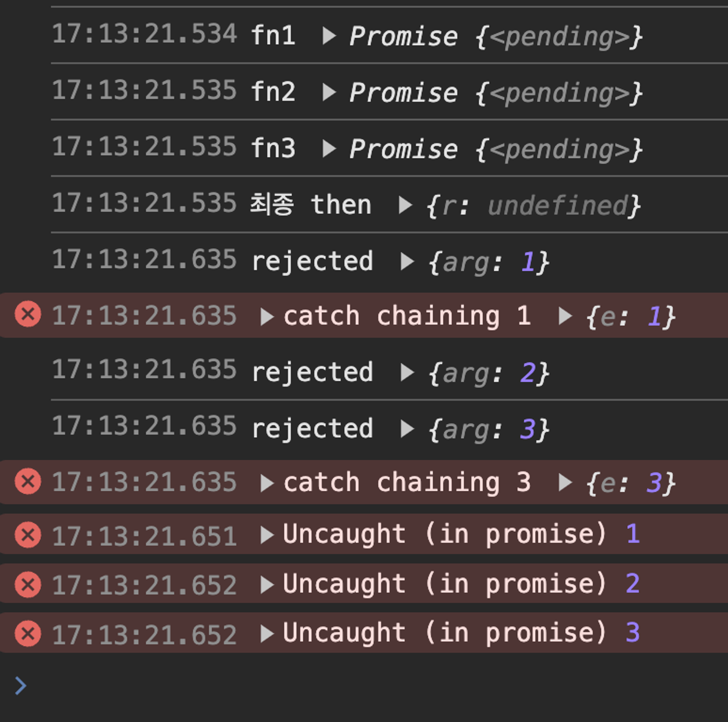
Task: Click error icon beside Uncaught (in promise) 3
Action: click(x=28, y=634)
